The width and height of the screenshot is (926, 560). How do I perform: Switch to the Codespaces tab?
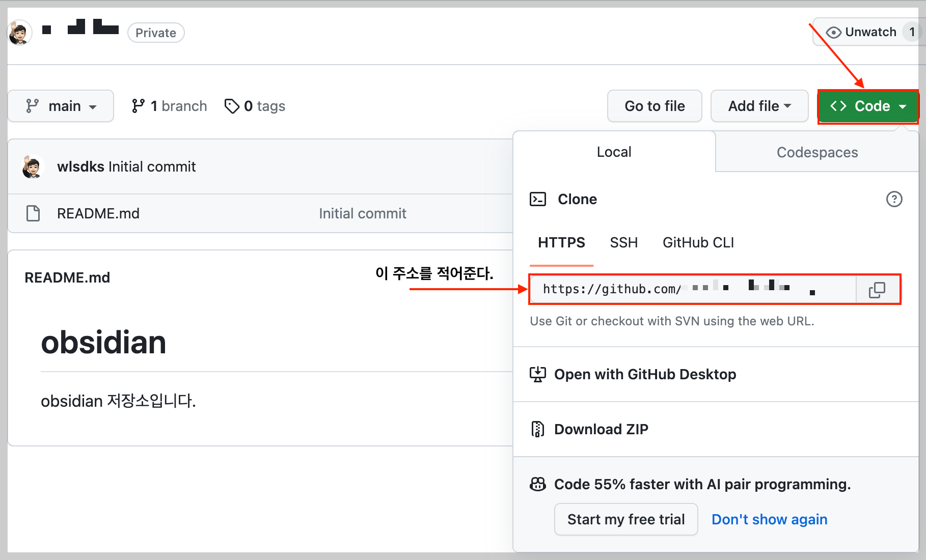coord(817,152)
